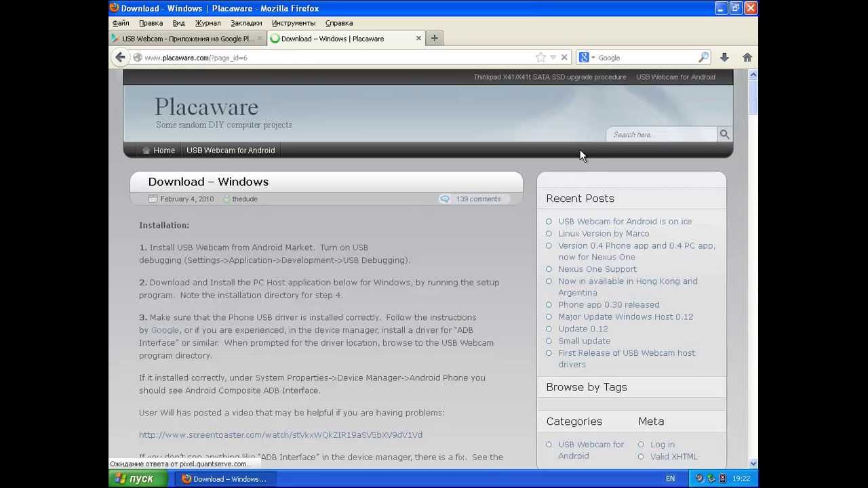Click the 'Search here...' site search box

[661, 134]
